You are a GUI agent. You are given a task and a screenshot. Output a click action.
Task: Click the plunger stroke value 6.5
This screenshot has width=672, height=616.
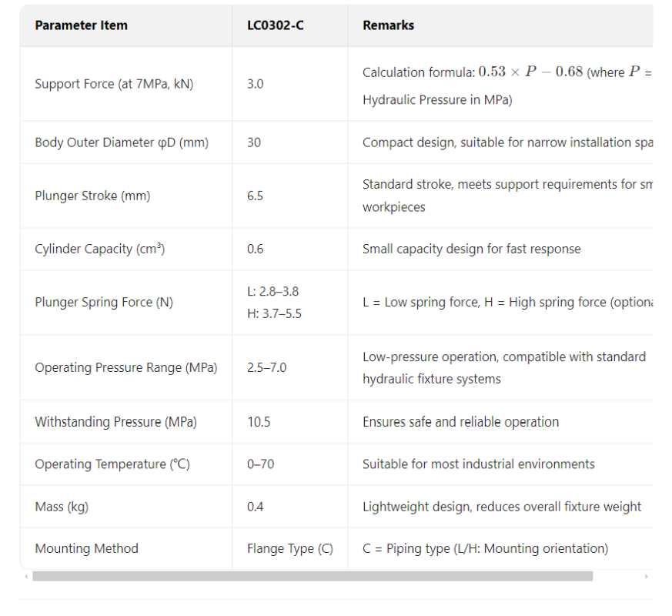(255, 196)
